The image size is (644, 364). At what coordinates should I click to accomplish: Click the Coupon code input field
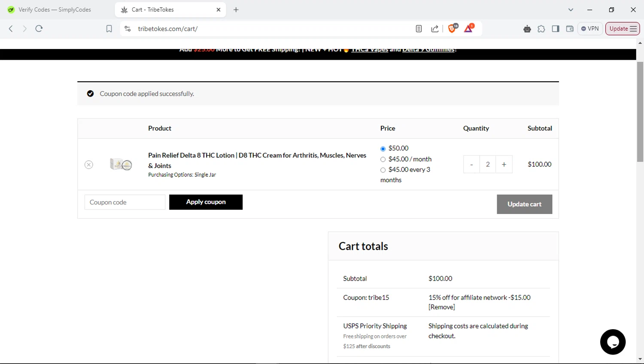pos(125,202)
